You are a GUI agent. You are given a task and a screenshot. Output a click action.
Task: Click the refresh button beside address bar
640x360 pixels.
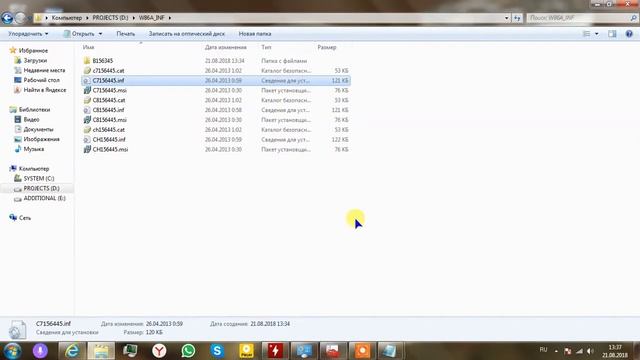pos(517,18)
